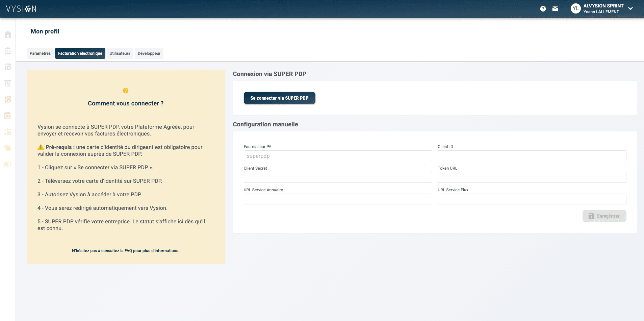Screen dimensions: 644x321
Task: Click the Comment vous connecter ? heading
Action: 126,103
